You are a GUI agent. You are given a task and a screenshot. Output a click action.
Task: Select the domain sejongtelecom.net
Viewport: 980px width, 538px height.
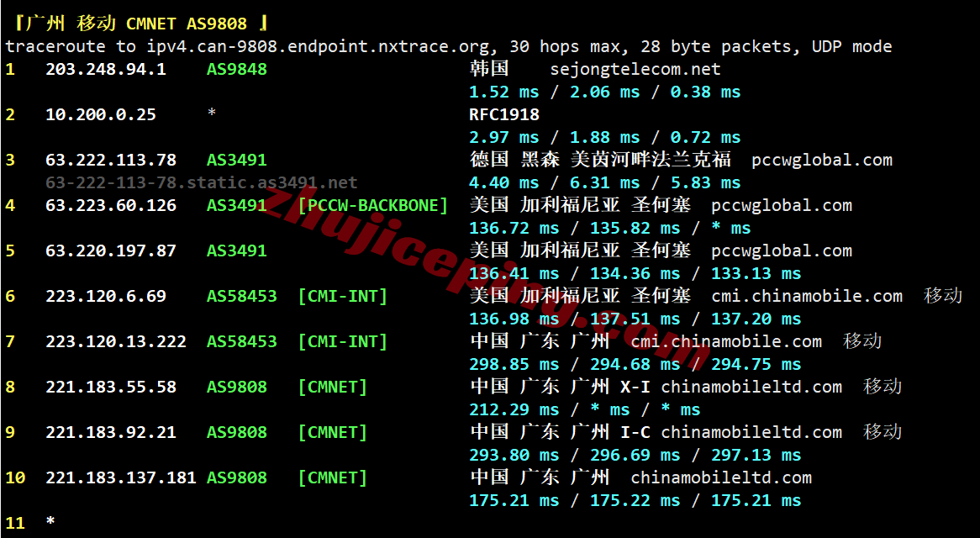(x=635, y=70)
